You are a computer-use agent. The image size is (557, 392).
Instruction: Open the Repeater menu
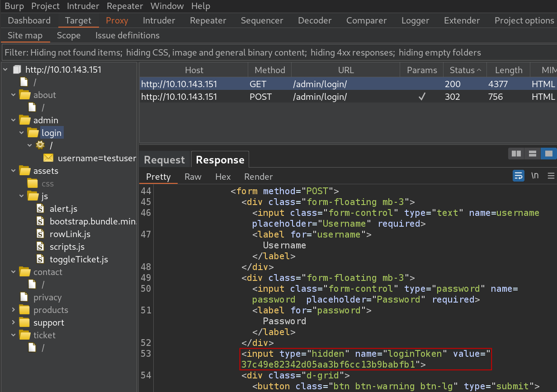tap(125, 6)
